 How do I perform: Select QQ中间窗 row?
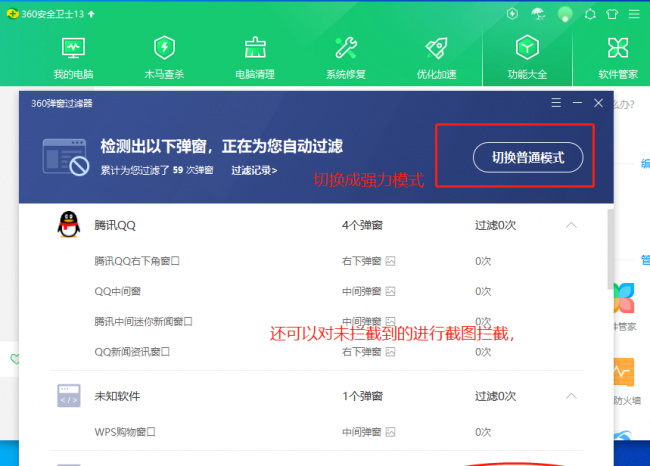point(316,291)
